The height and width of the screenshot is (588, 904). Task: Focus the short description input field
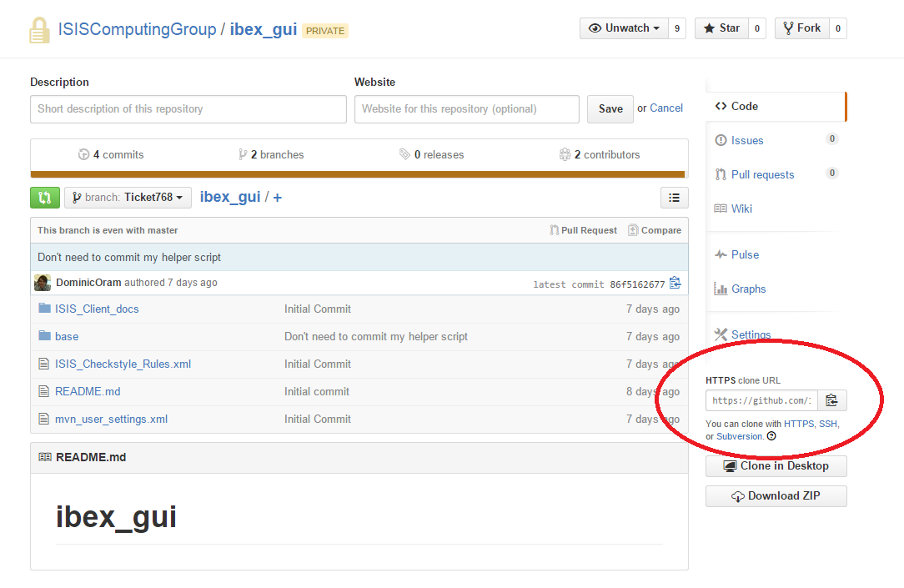tap(188, 109)
